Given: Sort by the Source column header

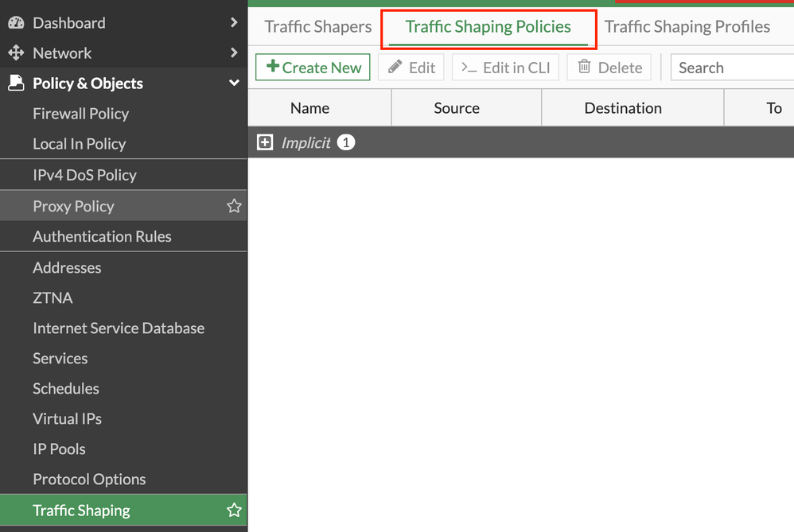Looking at the screenshot, I should point(457,108).
